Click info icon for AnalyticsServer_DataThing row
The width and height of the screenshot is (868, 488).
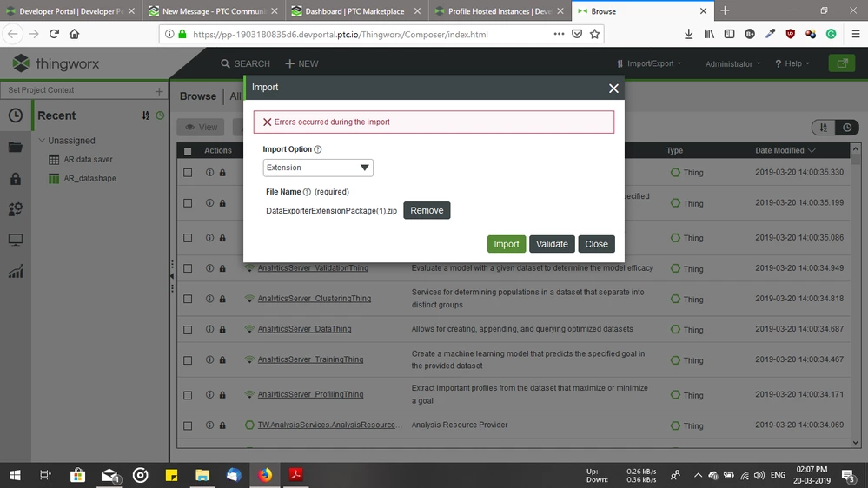(209, 328)
